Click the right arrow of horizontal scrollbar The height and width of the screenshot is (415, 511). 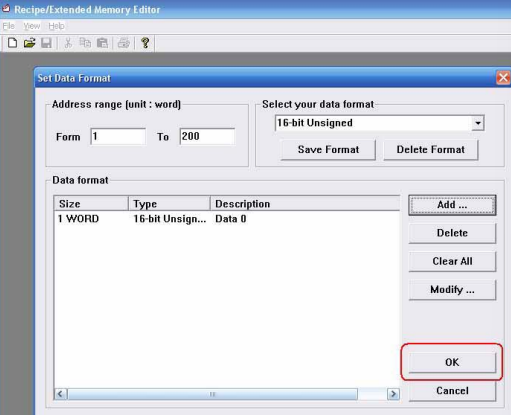pyautogui.click(x=393, y=394)
